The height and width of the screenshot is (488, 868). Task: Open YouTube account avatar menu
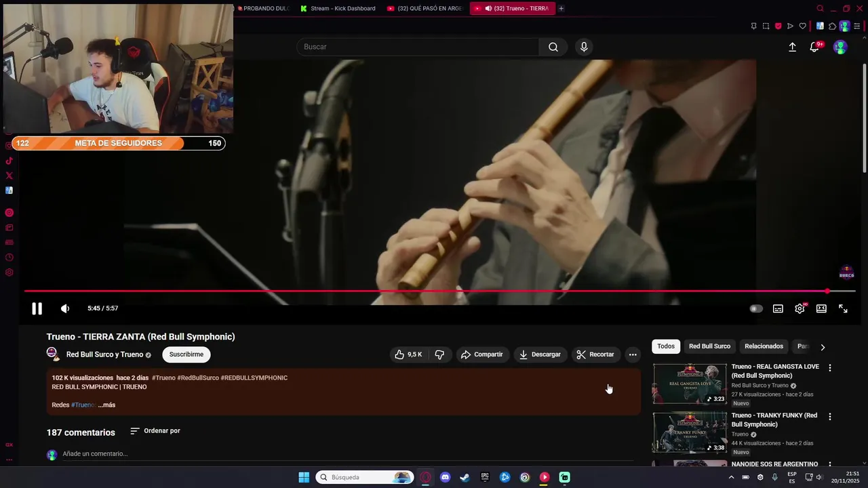(x=840, y=47)
